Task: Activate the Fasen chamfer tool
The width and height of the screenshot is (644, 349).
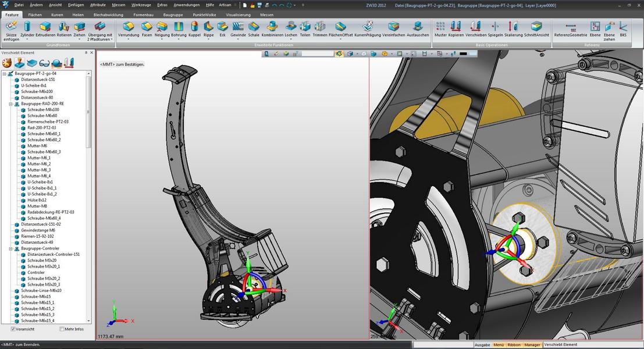Action: pos(147,29)
